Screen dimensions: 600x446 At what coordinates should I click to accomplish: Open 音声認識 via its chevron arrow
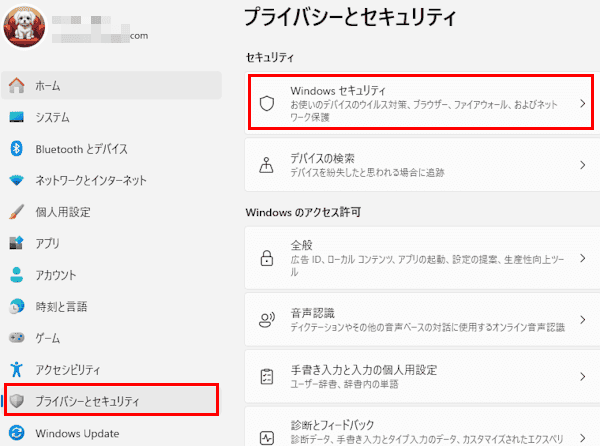(x=582, y=320)
